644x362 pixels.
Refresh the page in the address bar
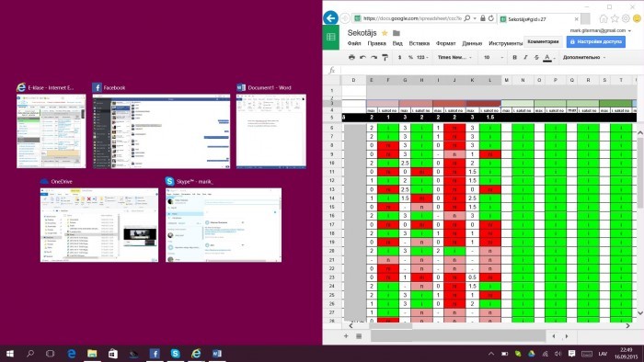tap(491, 18)
